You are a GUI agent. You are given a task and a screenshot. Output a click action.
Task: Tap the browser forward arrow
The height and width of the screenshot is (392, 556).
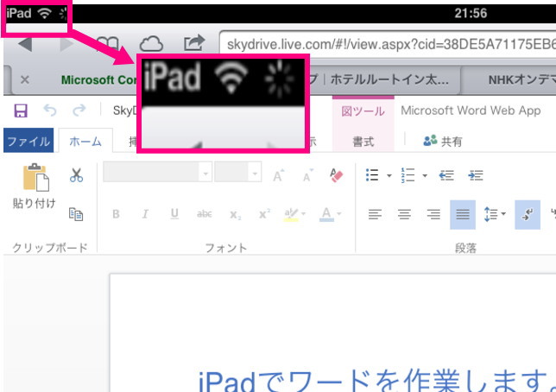tap(66, 44)
